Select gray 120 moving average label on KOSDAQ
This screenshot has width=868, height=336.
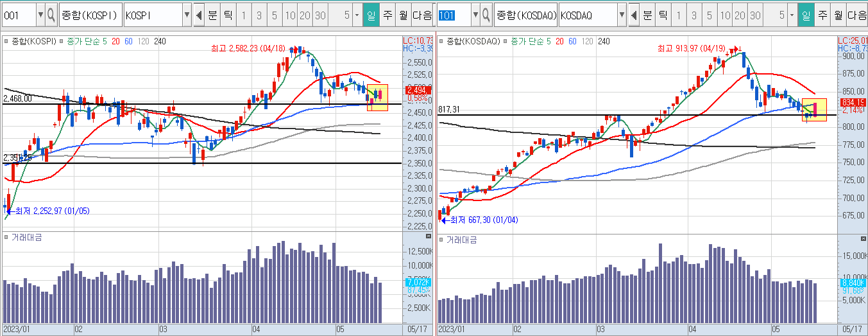[587, 41]
